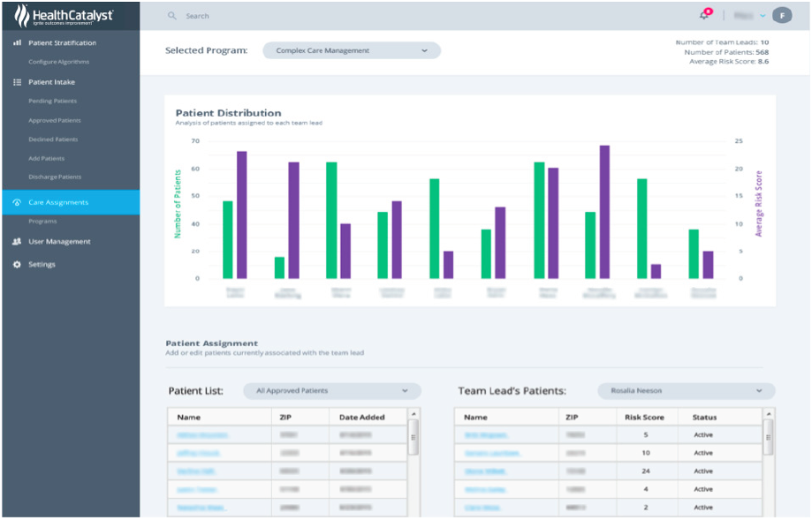Expand the user name dropdown arrow
This screenshot has width=812, height=520.
click(763, 16)
